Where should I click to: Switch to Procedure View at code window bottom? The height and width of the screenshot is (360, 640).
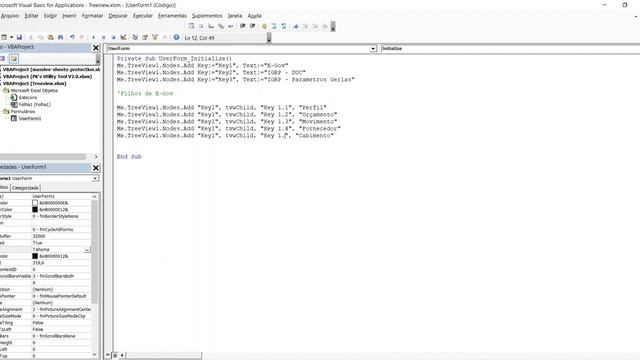point(108,355)
